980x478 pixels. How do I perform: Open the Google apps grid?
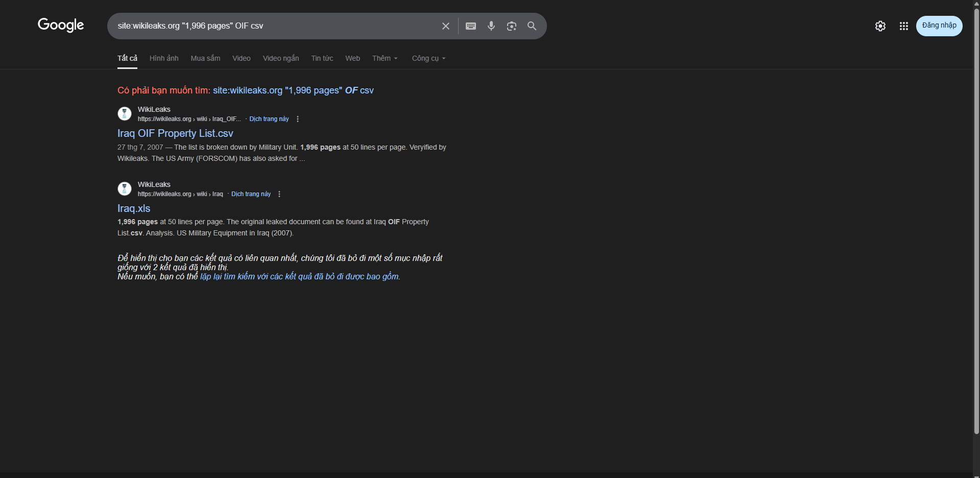point(904,26)
